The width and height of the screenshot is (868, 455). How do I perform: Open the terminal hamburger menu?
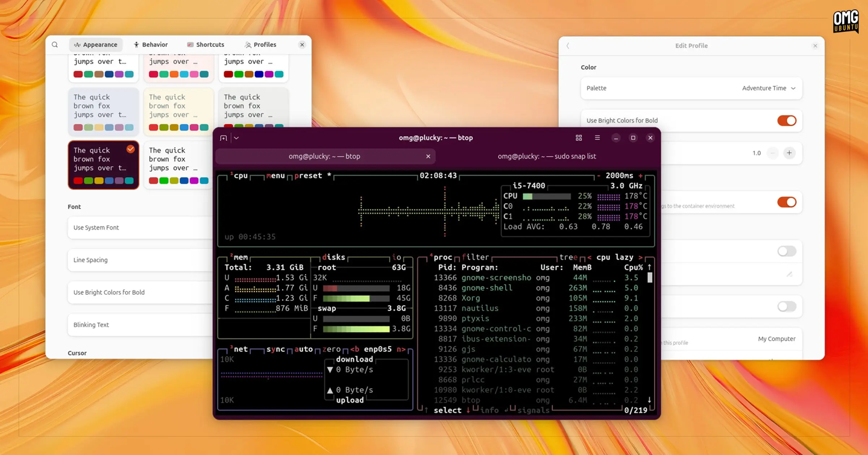(597, 138)
